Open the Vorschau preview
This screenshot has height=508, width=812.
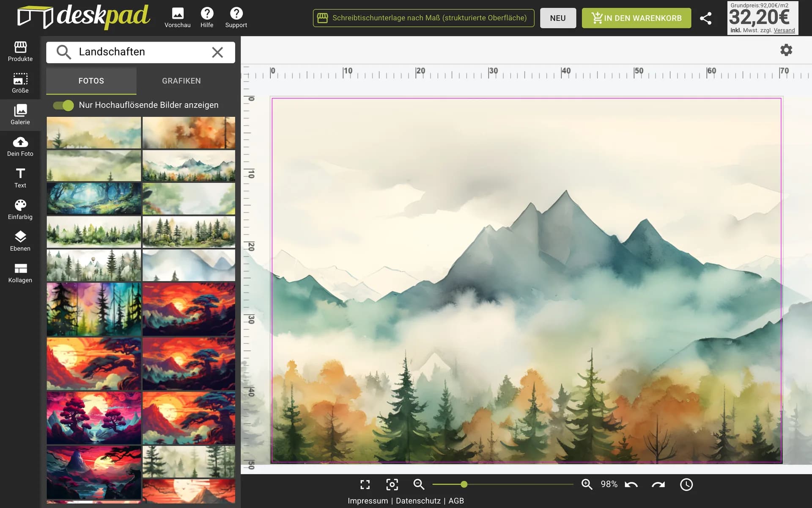[178, 18]
